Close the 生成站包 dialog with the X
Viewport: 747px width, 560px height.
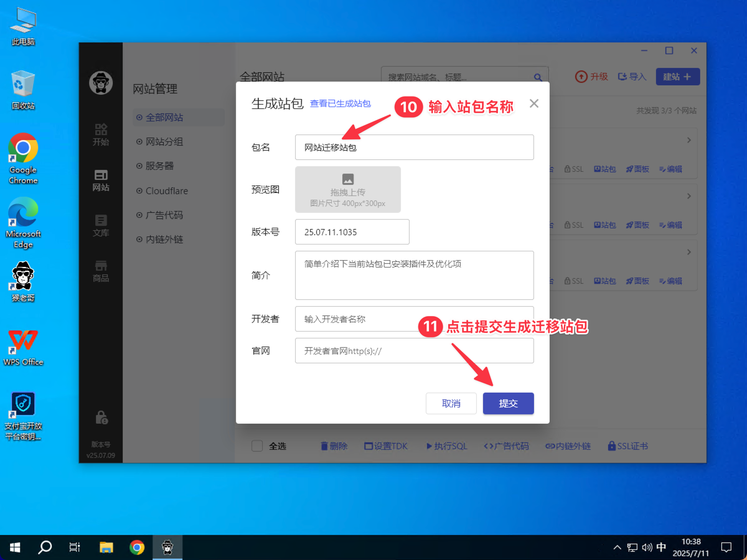[534, 104]
